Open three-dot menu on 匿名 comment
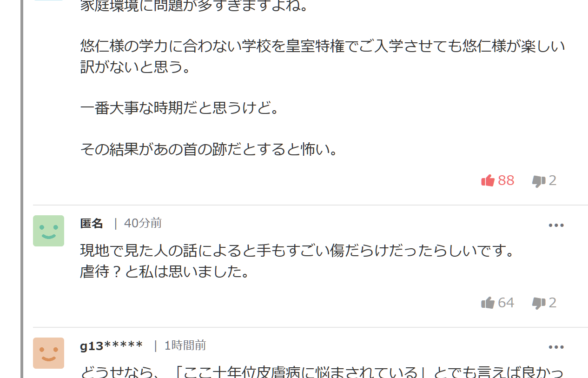This screenshot has height=378, width=588. 556,225
